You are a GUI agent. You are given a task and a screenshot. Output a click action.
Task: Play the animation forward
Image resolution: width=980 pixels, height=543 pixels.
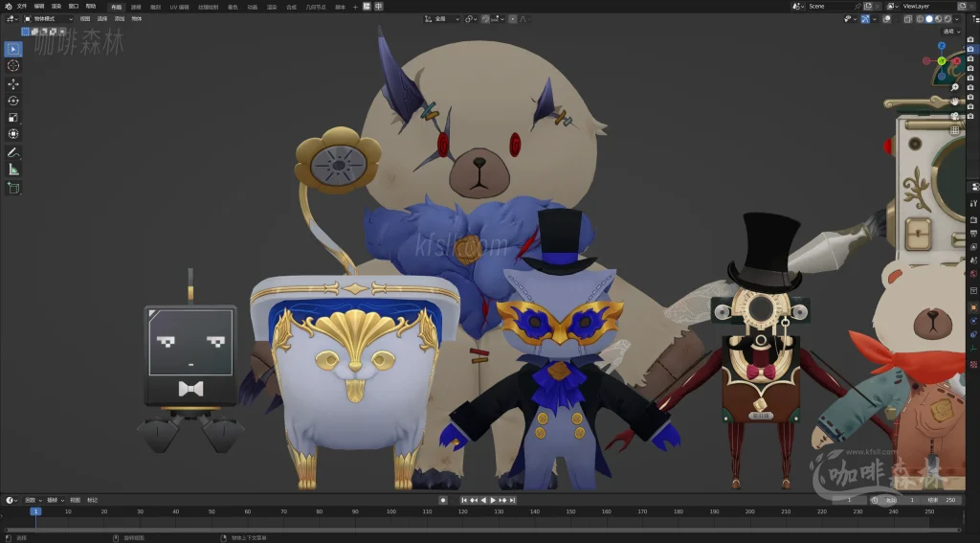click(493, 500)
